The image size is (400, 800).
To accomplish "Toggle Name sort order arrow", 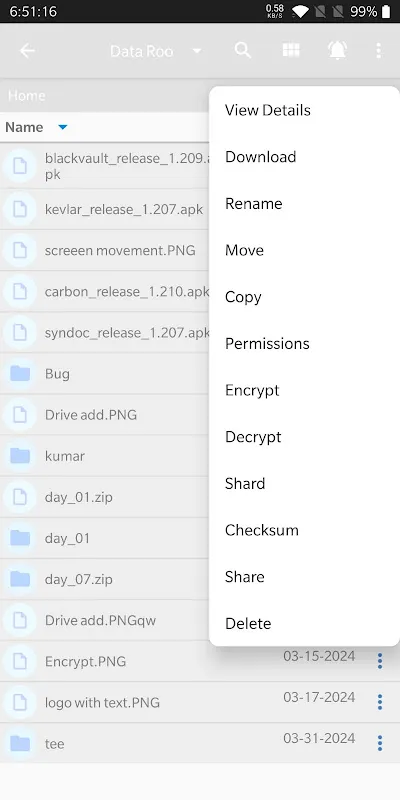I will click(x=62, y=127).
